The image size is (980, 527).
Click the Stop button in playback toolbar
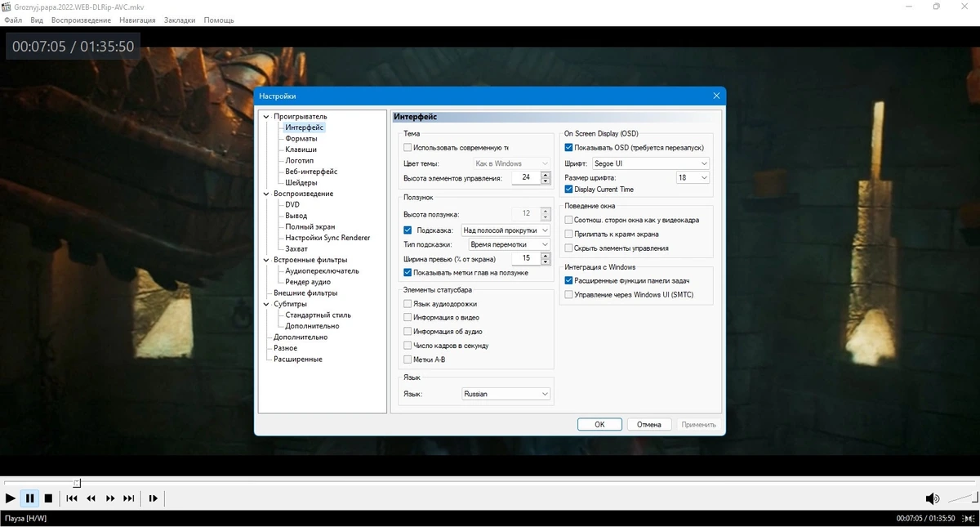point(48,498)
